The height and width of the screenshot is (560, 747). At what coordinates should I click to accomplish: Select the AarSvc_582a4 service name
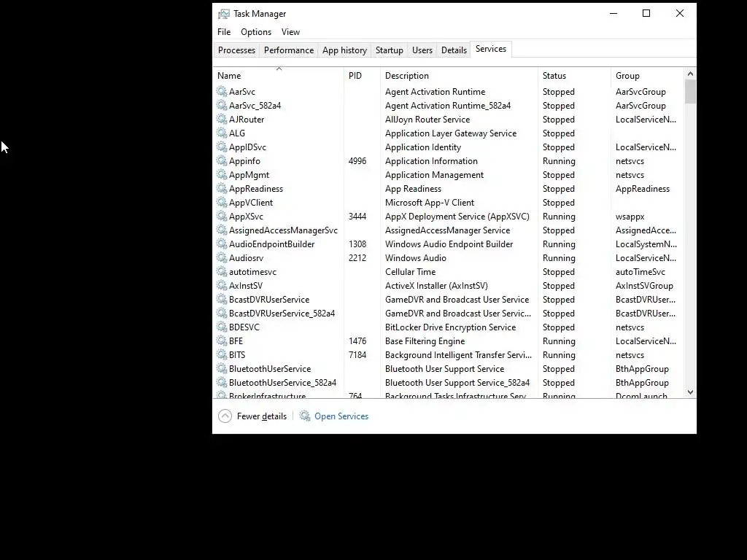[255, 106]
